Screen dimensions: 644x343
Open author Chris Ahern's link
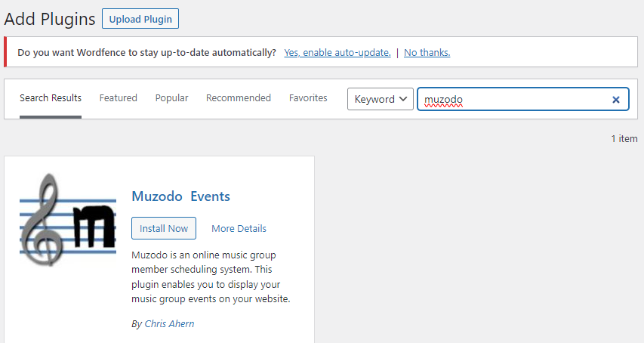point(169,323)
